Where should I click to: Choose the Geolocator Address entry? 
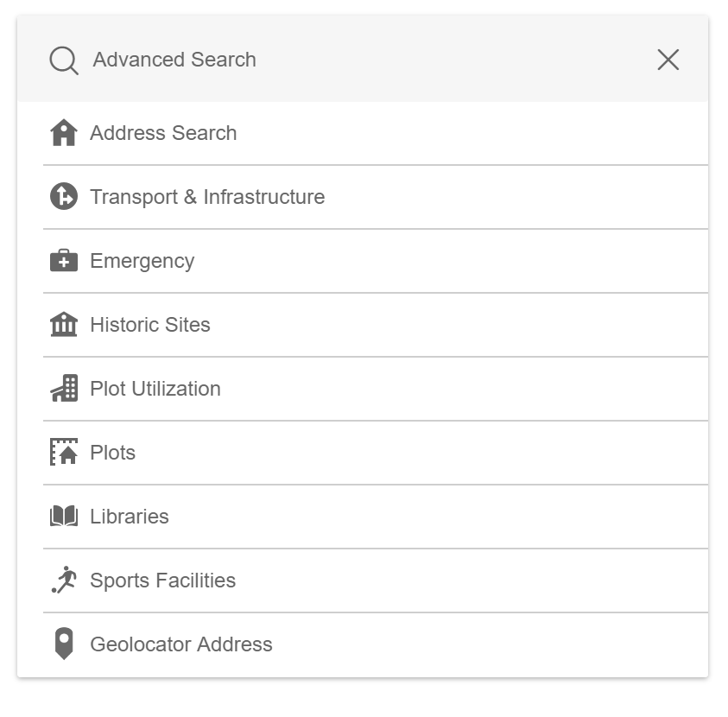pyautogui.click(x=180, y=644)
